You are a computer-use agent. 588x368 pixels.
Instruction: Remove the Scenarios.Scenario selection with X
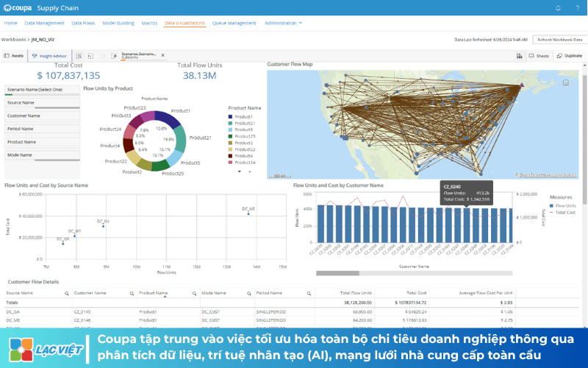click(162, 55)
